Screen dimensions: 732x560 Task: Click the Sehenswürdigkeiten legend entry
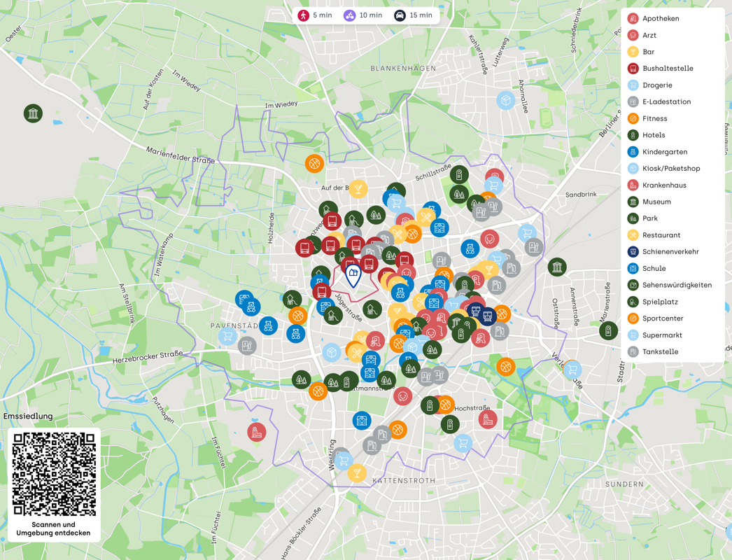pos(677,285)
